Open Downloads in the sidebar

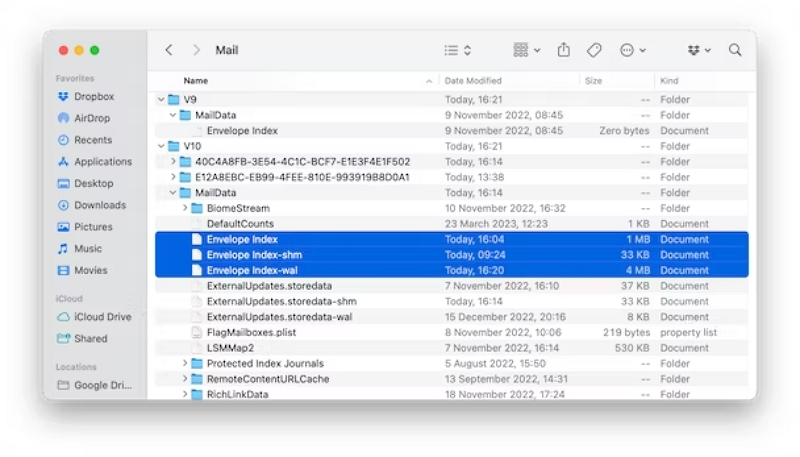(x=91, y=205)
